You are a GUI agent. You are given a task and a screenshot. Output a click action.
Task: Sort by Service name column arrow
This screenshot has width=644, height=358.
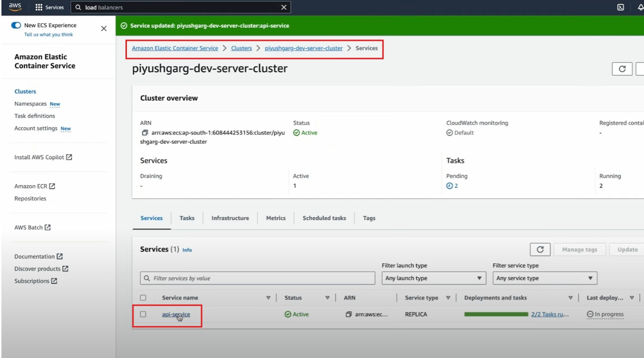[x=268, y=298]
